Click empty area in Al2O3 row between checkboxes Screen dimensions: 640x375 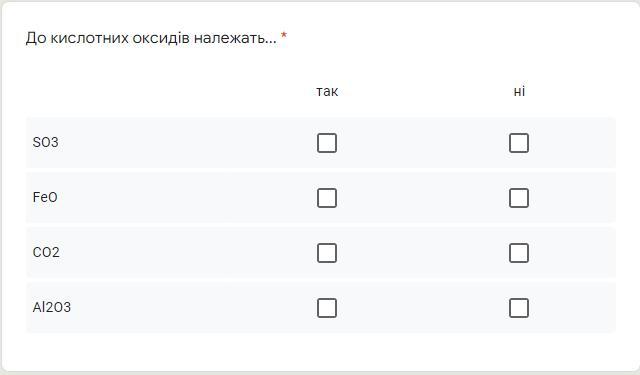coord(423,308)
